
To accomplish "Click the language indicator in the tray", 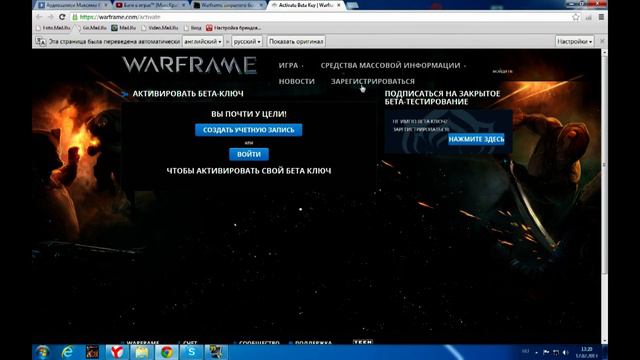I will [525, 351].
